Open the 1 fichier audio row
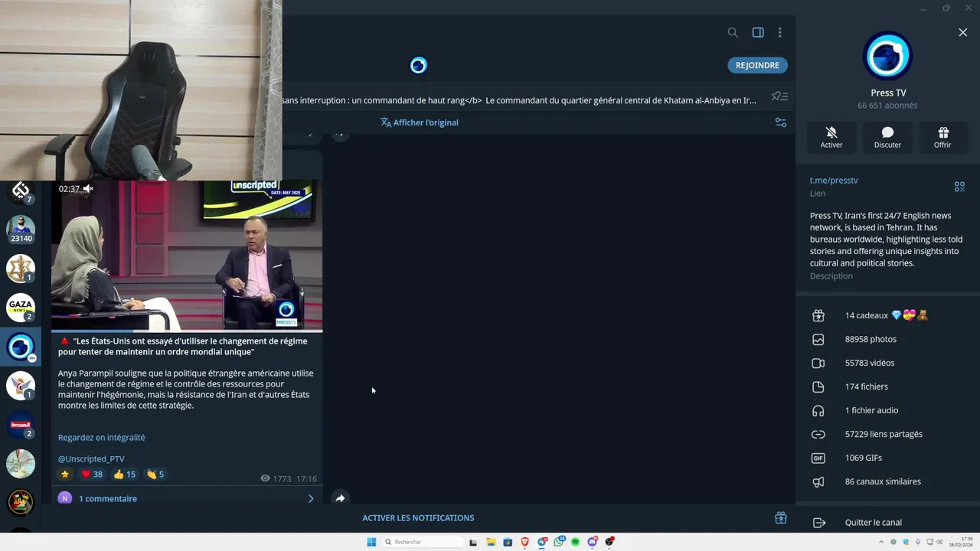The height and width of the screenshot is (551, 980). tap(887, 410)
